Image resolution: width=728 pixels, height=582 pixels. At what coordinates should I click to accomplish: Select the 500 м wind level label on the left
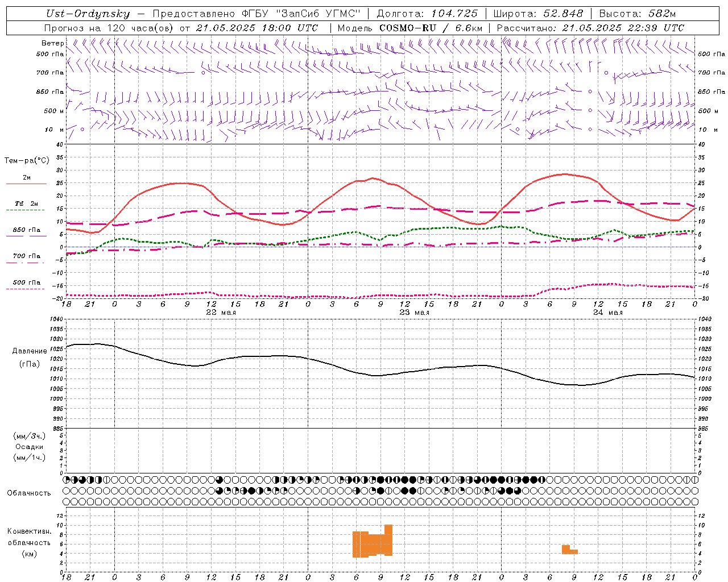(x=54, y=111)
